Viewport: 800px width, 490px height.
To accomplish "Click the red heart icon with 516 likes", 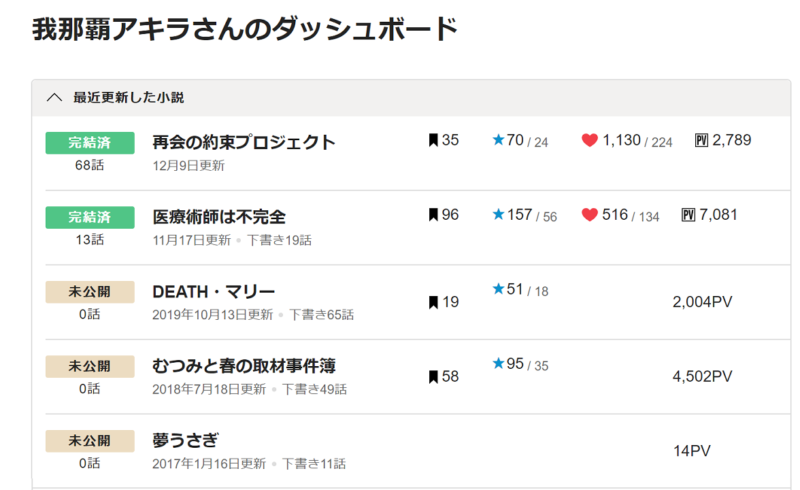I will [x=589, y=214].
